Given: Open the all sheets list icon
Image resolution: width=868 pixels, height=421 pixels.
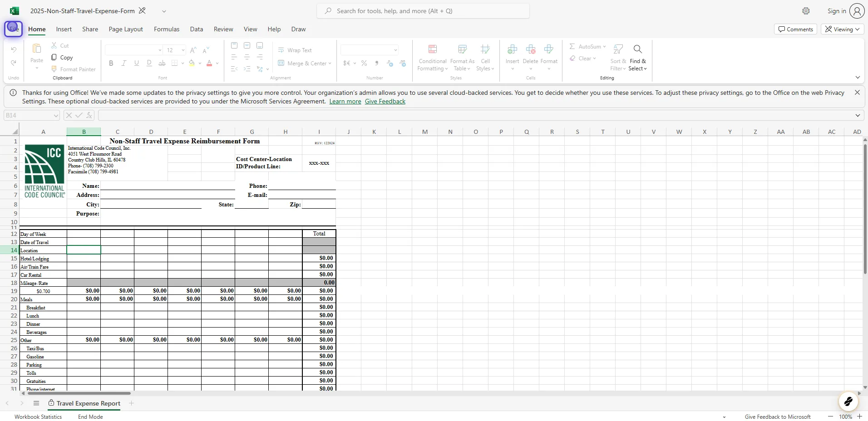Looking at the screenshot, I should pyautogui.click(x=36, y=403).
